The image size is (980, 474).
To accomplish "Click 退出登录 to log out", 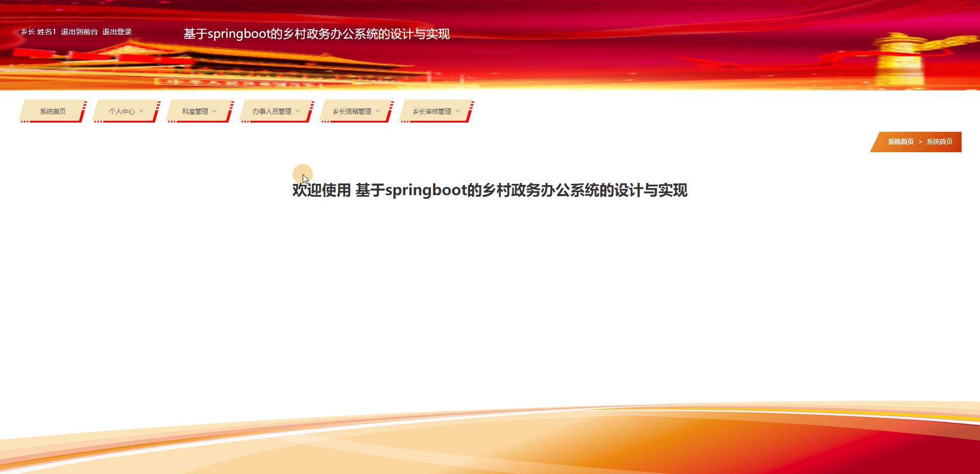I will (x=117, y=32).
